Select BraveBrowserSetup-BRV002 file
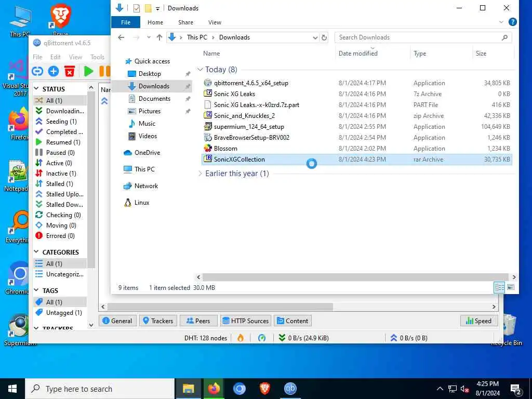Viewport: 532px width, 399px height. tap(356, 137)
